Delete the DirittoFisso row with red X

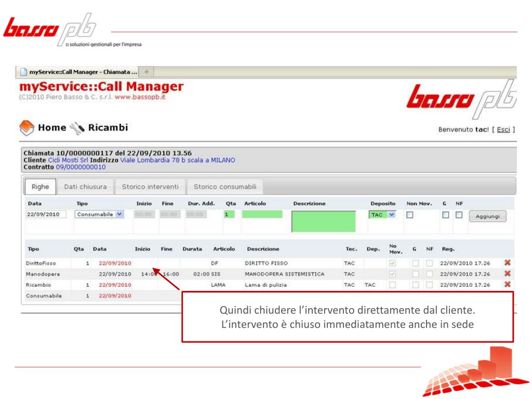point(508,262)
